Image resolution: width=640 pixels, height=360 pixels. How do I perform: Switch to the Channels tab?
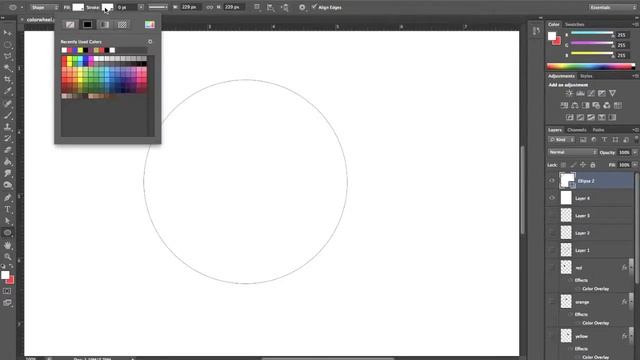click(577, 130)
